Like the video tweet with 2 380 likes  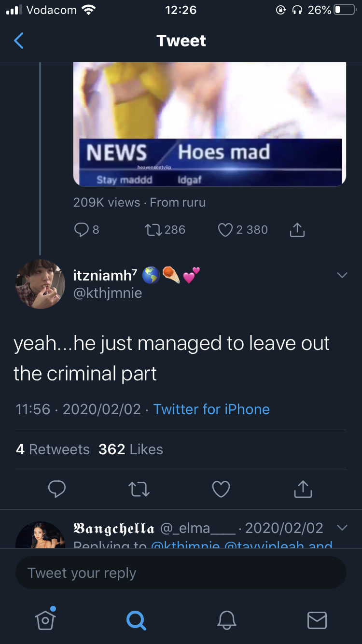tap(225, 230)
